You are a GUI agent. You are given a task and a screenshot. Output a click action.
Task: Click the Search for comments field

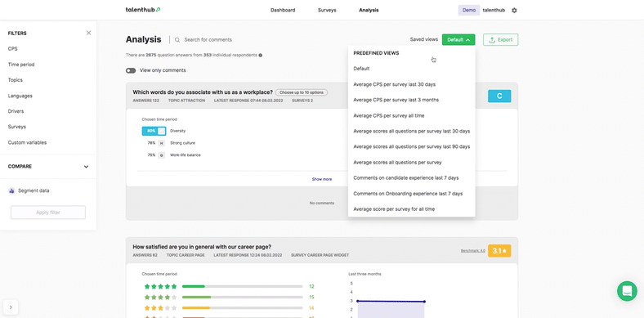[x=208, y=40]
